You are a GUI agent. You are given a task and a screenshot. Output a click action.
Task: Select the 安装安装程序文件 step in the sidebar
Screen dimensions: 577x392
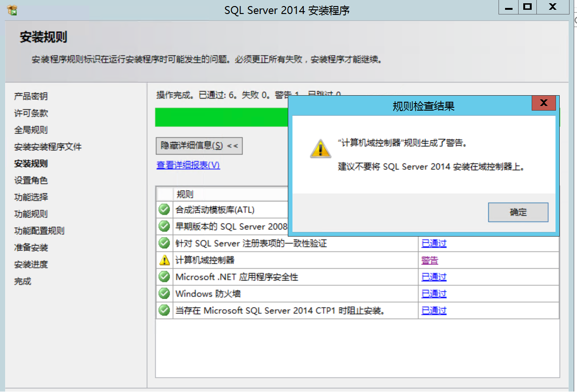(48, 147)
